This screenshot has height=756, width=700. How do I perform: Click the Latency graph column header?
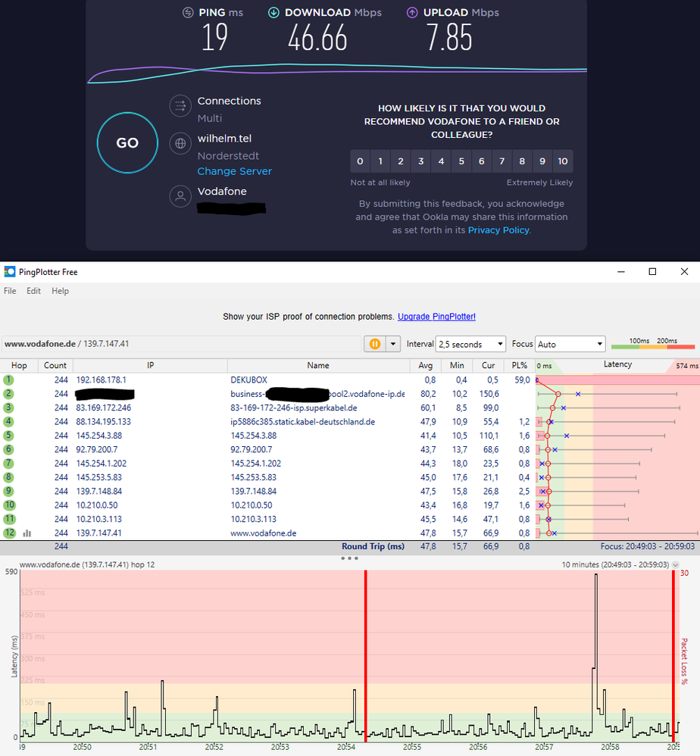pyautogui.click(x=617, y=364)
